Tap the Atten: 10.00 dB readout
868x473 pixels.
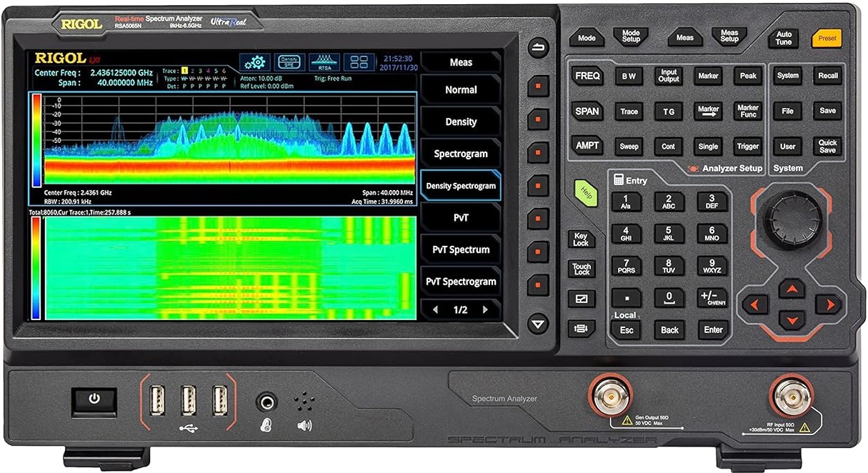click(261, 78)
